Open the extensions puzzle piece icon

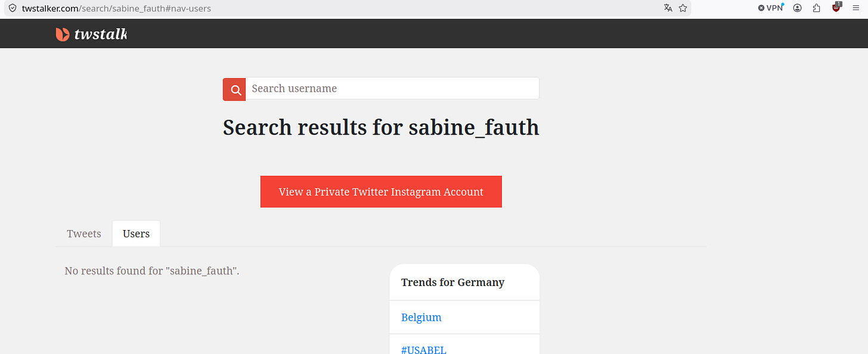tap(817, 8)
